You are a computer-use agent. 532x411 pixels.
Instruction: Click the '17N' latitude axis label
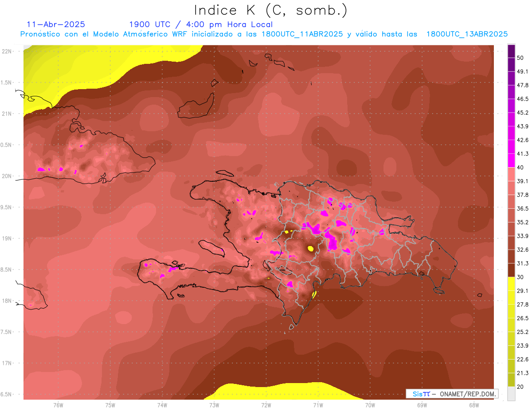(x=7, y=364)
